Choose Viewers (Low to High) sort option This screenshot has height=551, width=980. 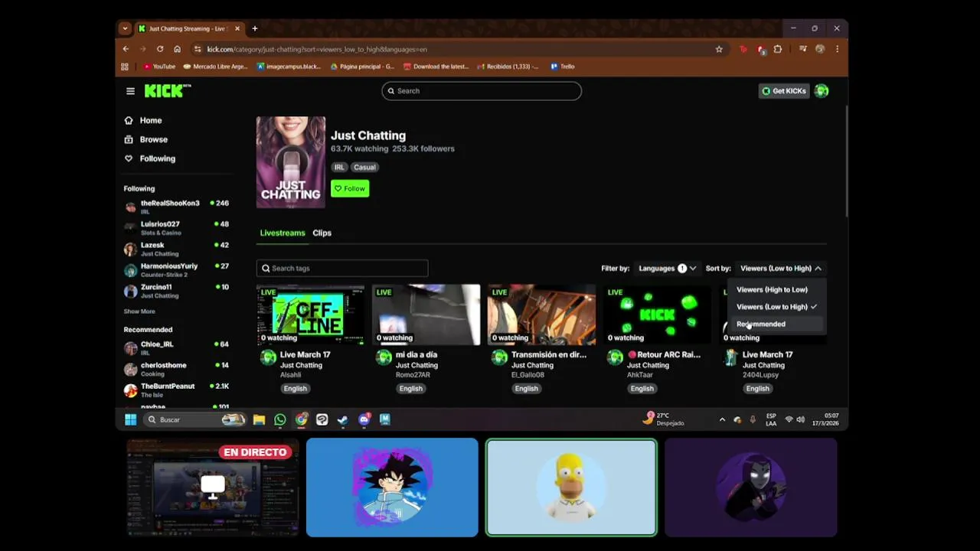[x=776, y=307]
